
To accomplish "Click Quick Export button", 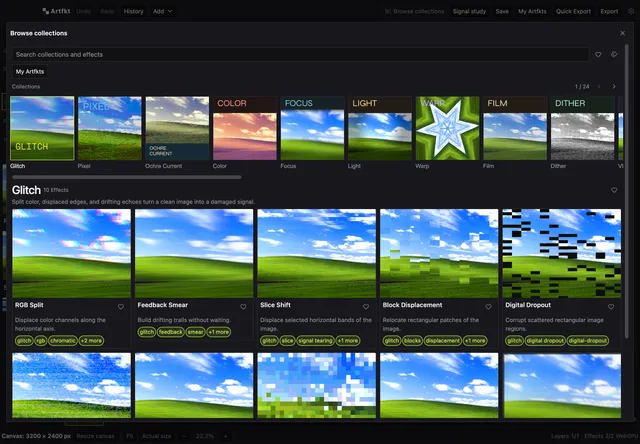I will [573, 11].
